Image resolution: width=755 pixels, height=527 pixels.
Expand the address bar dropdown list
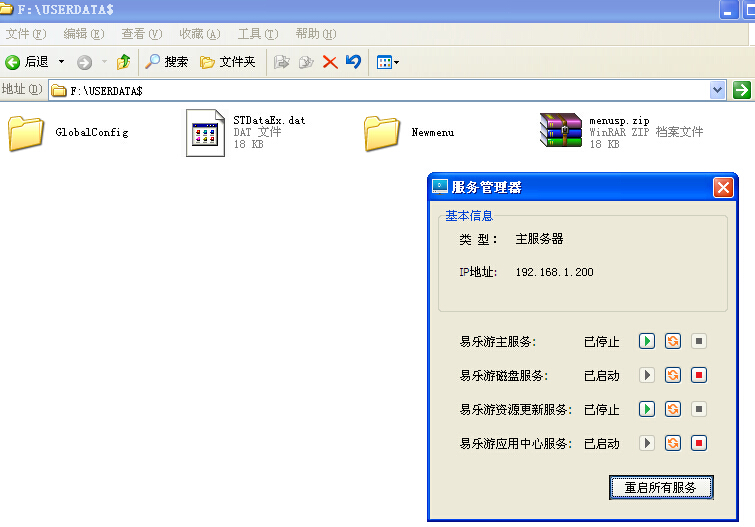point(717,90)
